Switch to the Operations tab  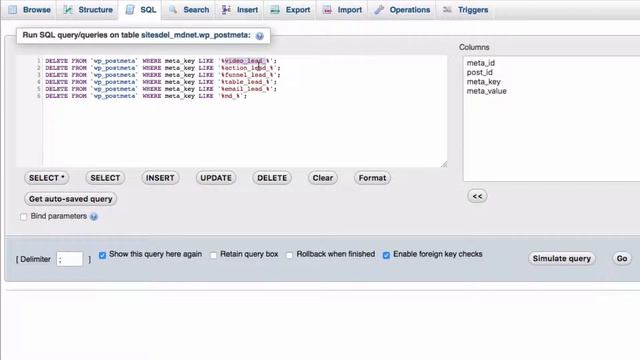[402, 9]
